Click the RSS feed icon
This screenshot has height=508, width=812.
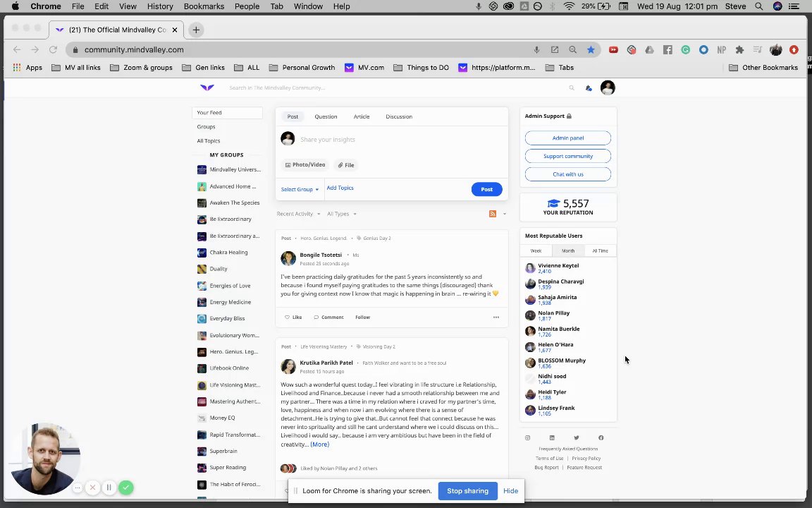[x=493, y=214]
